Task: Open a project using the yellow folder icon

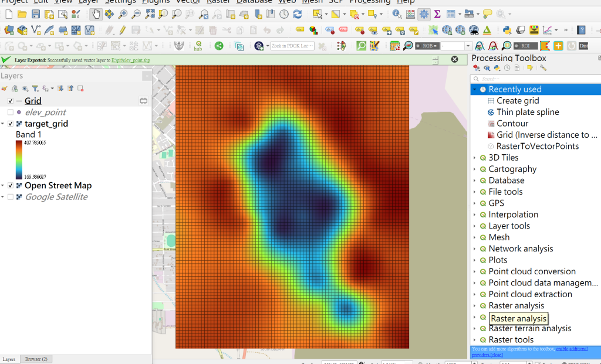Action: (22, 15)
